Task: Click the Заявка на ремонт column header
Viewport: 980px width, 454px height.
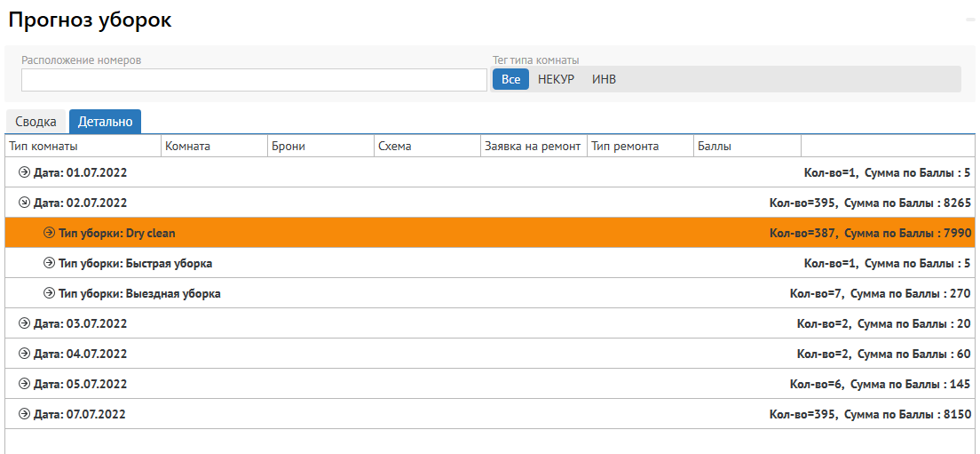Action: (x=533, y=146)
